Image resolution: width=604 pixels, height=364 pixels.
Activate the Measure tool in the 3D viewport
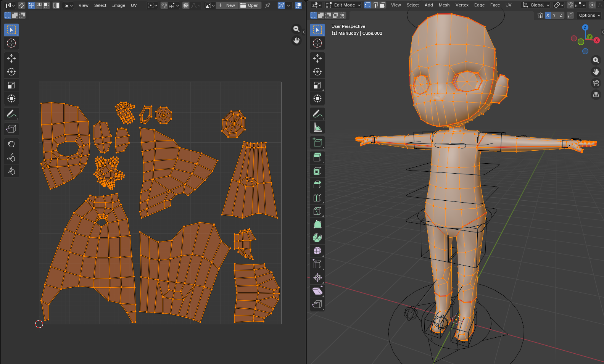[x=317, y=127]
